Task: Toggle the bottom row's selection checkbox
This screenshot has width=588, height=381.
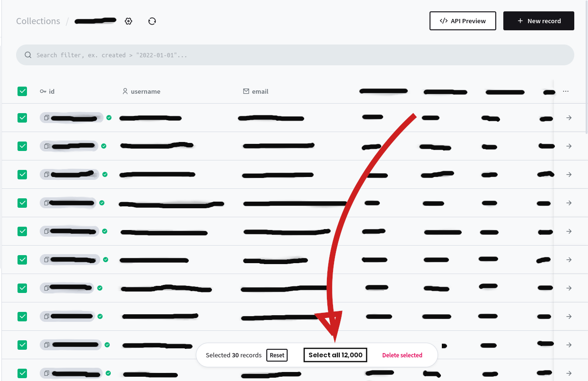Action: coord(22,373)
